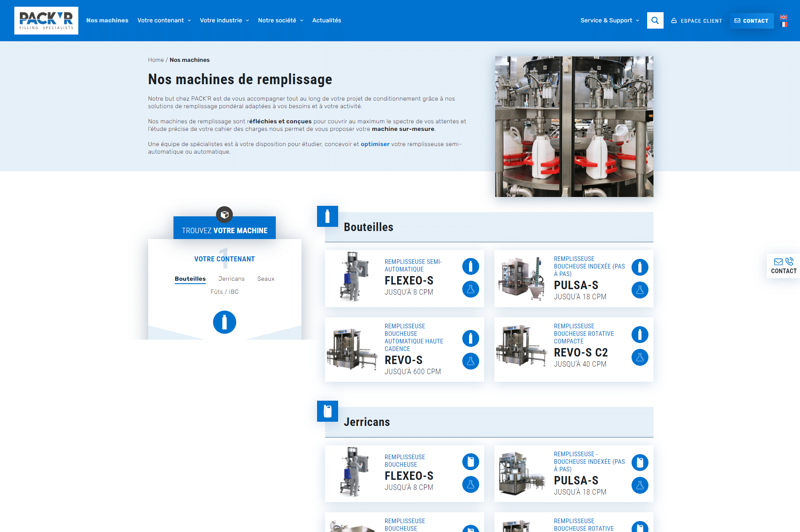Screen dimensions: 800x532
Task: Click the filling machine photo thumbnail
Action: click(x=574, y=126)
